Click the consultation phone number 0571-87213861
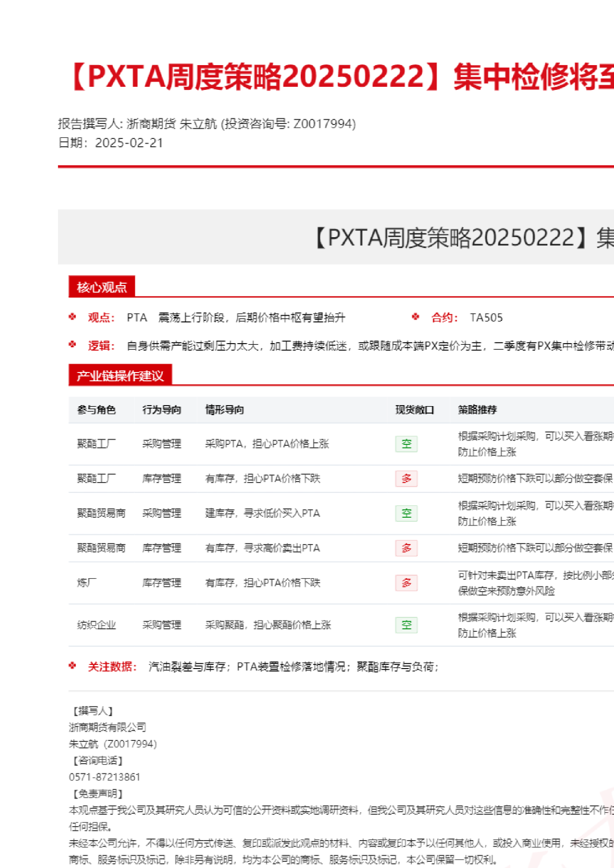The height and width of the screenshot is (868, 614). coord(104,777)
